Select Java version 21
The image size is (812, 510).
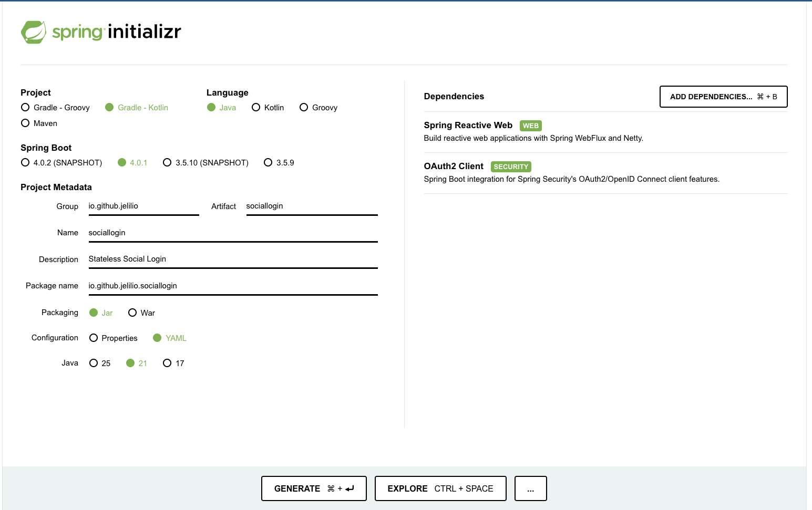click(x=137, y=363)
